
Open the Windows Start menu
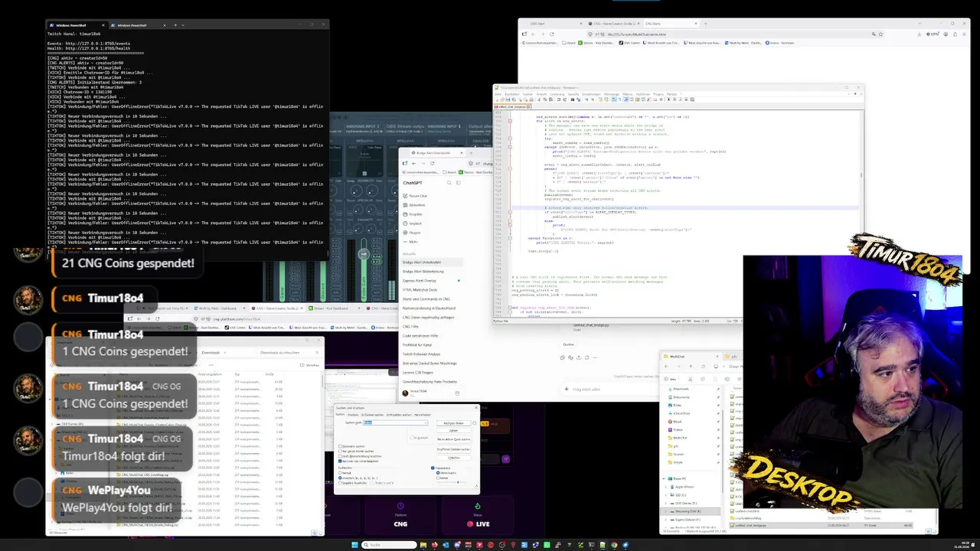click(x=354, y=545)
